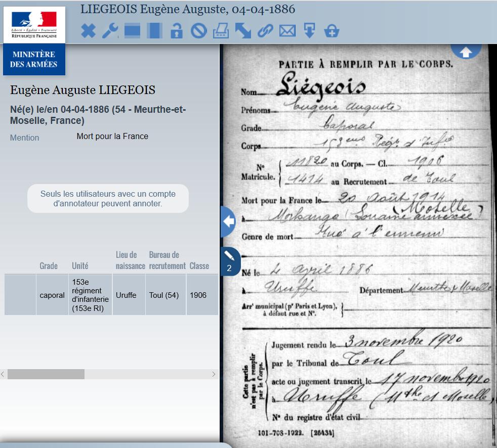Select the vertical layout rectangle icon
This screenshot has width=497, height=448.
pos(154,31)
